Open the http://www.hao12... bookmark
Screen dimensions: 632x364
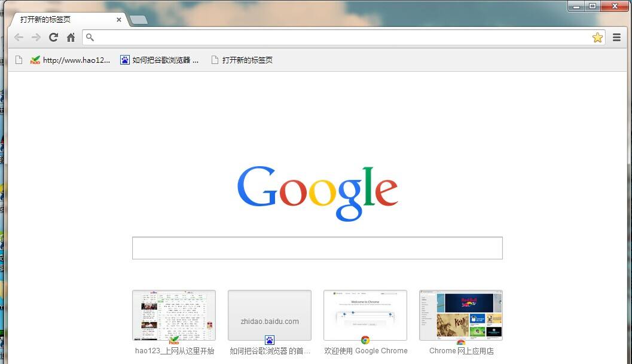pyautogui.click(x=70, y=60)
